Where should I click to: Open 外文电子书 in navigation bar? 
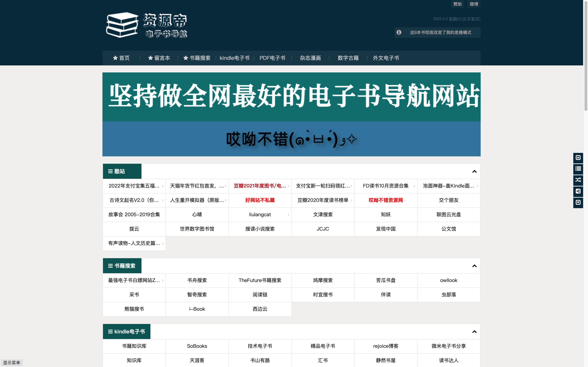click(x=386, y=58)
